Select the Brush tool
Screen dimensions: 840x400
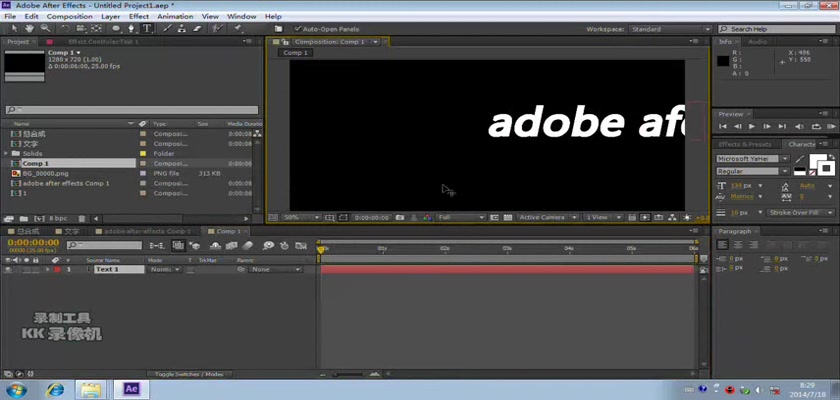click(167, 28)
